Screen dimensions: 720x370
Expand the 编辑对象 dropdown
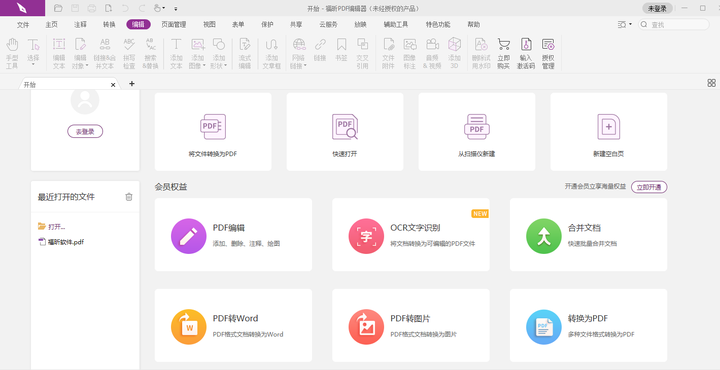[87, 66]
